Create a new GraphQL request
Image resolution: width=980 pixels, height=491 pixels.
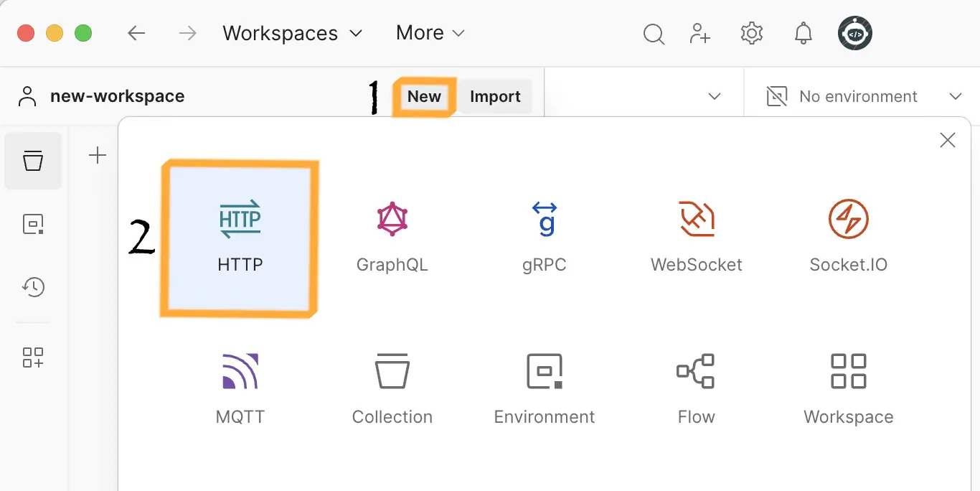[x=392, y=238]
